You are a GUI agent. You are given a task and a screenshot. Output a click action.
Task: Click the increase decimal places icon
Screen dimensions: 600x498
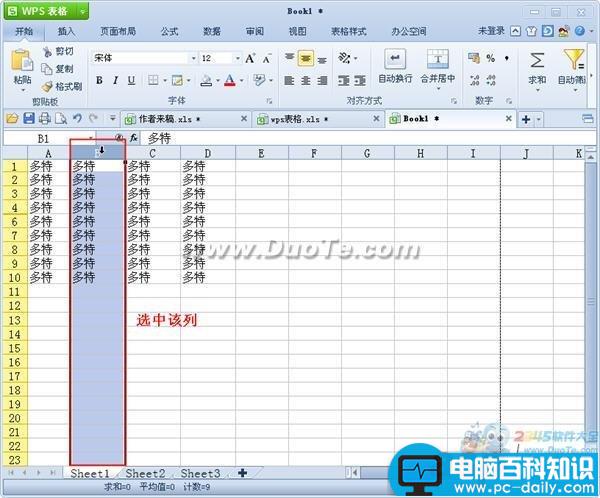(x=474, y=80)
